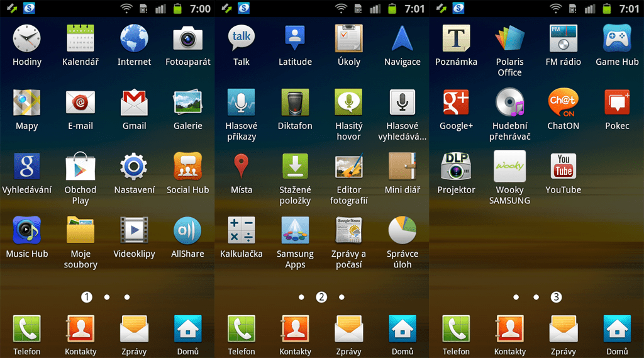Open the YouTube app
Image resolution: width=644 pixels, height=358 pixels.
pos(563,167)
